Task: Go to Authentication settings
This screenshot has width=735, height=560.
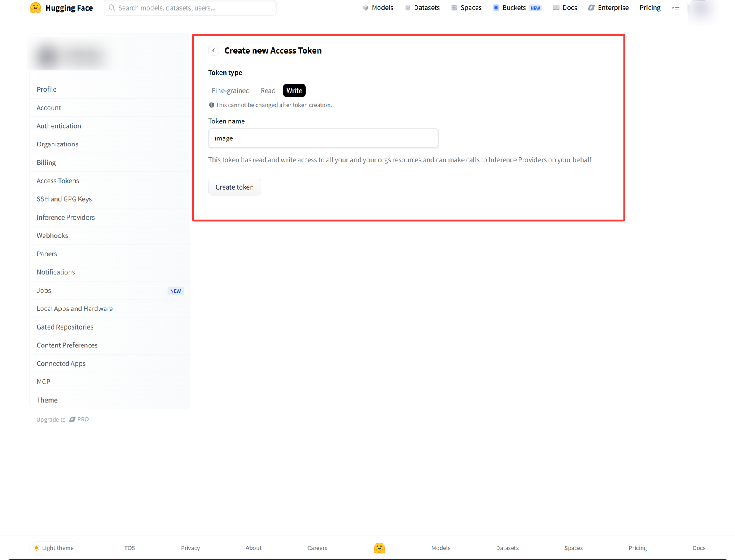Action: tap(110, 126)
